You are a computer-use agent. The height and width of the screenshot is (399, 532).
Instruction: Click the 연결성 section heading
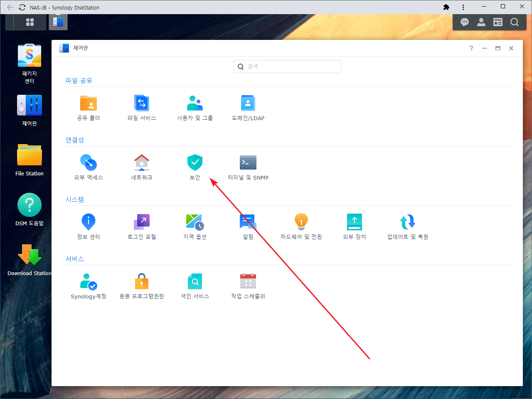click(x=75, y=140)
